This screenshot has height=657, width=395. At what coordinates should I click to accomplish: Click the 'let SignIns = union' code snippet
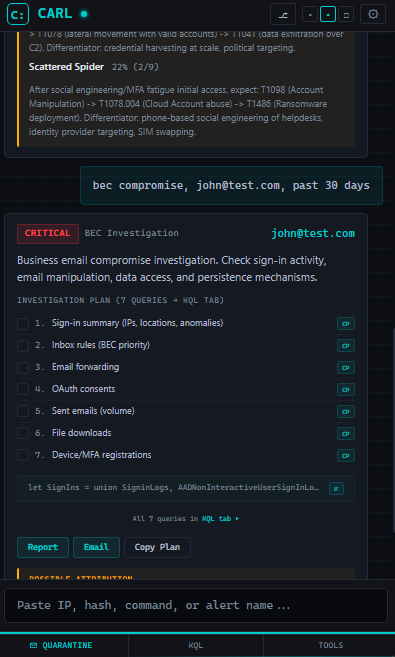tap(173, 488)
